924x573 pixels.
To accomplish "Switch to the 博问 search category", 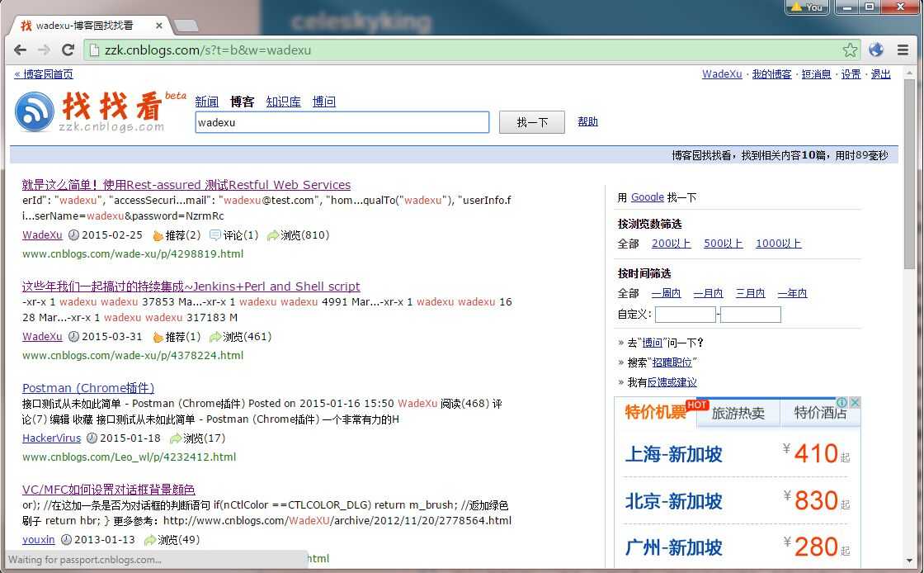I will [324, 102].
